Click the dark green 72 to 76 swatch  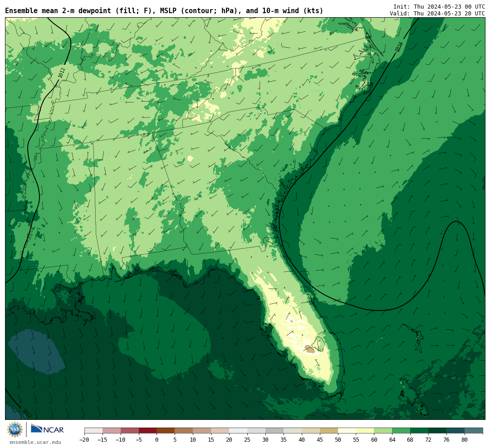point(437,431)
